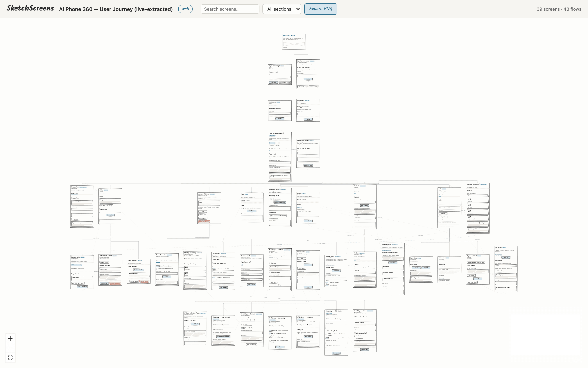The image size is (588, 368).
Task: Open the AI Settings — AI Rules card
Action: coord(280,270)
